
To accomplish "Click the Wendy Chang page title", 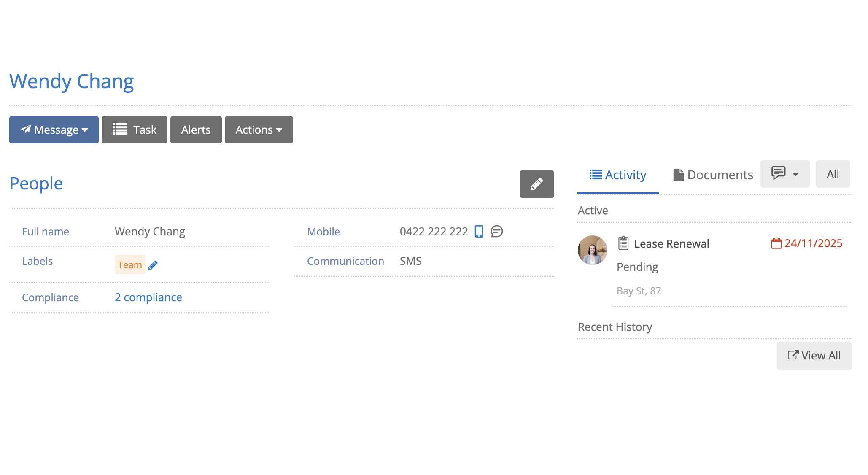I will tap(72, 81).
